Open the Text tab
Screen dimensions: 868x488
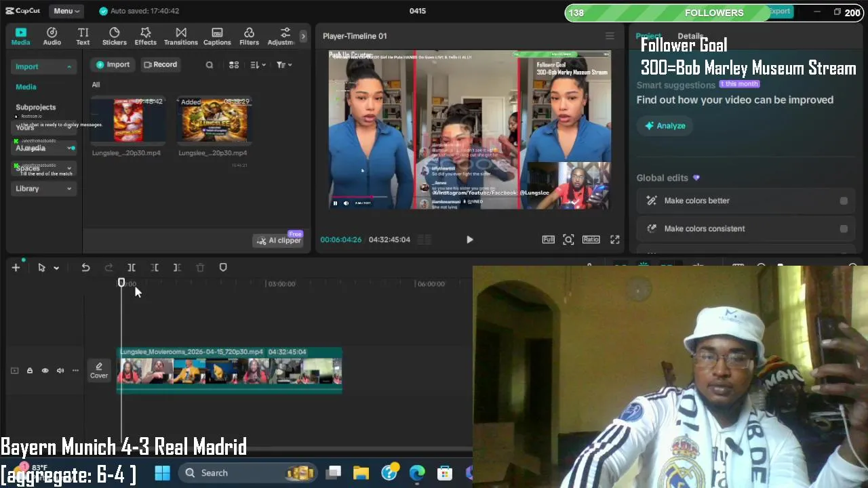tap(83, 37)
